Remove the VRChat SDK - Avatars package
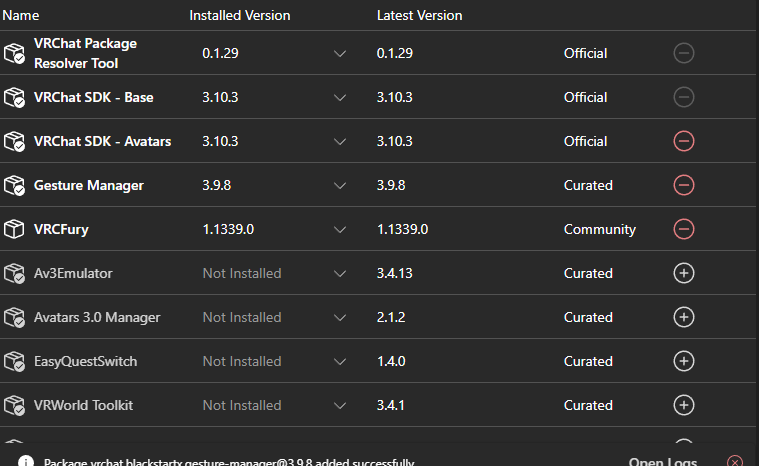 (x=683, y=141)
